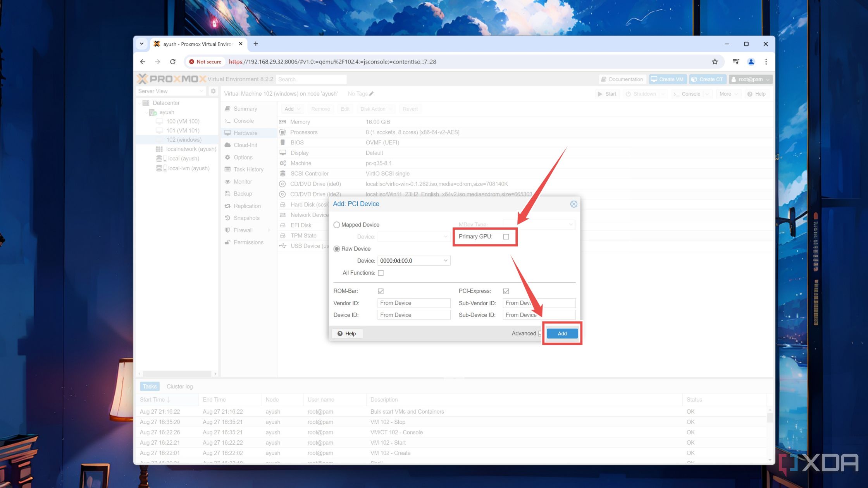868x488 pixels.
Task: Click the Help link in dialog
Action: click(x=347, y=333)
